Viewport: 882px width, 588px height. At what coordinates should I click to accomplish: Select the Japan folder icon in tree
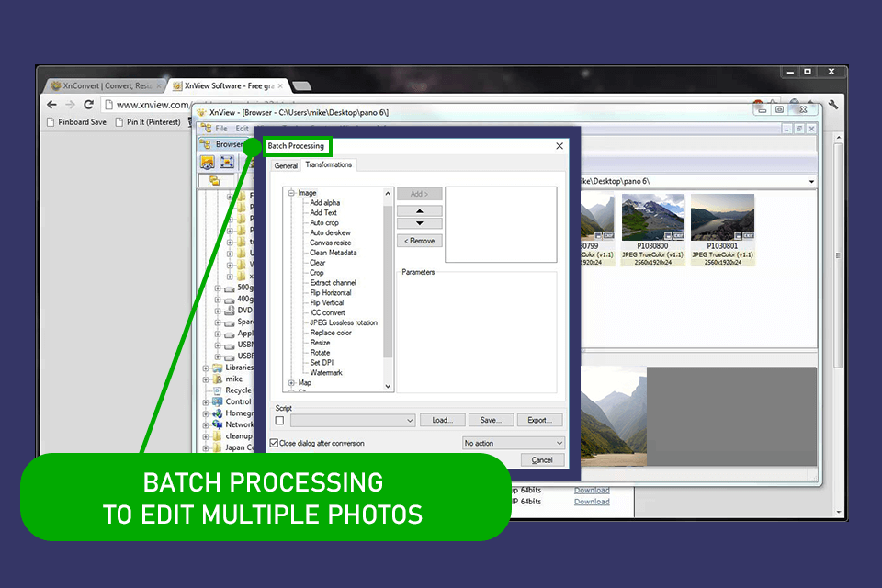click(x=217, y=447)
